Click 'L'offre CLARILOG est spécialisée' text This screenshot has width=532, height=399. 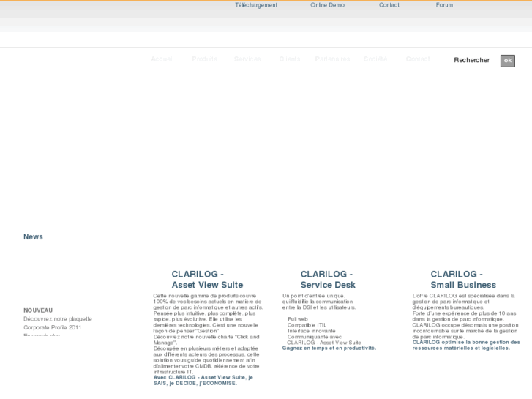tap(463, 296)
